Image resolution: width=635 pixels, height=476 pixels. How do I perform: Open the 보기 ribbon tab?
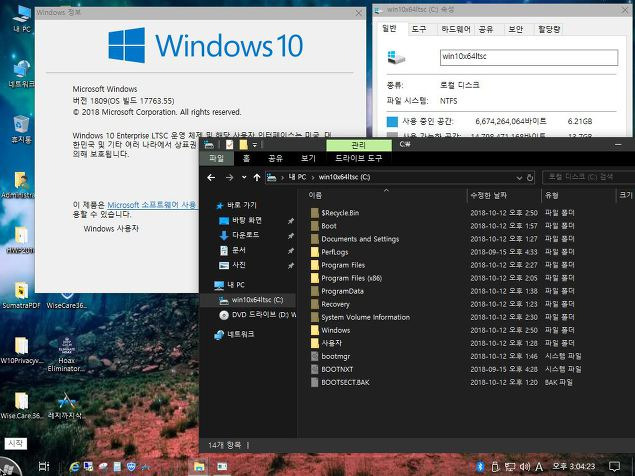(x=308, y=158)
